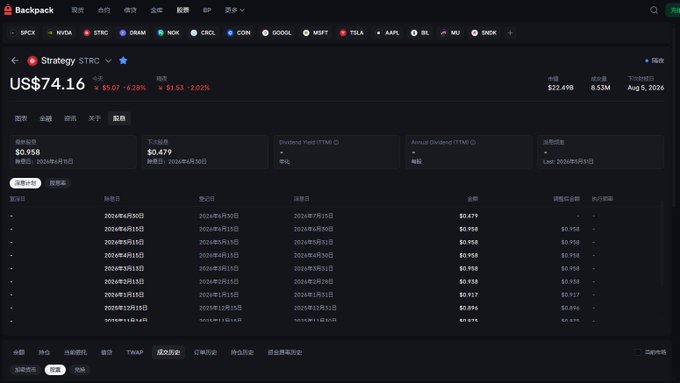Select the 派息计划 pill

coord(26,183)
